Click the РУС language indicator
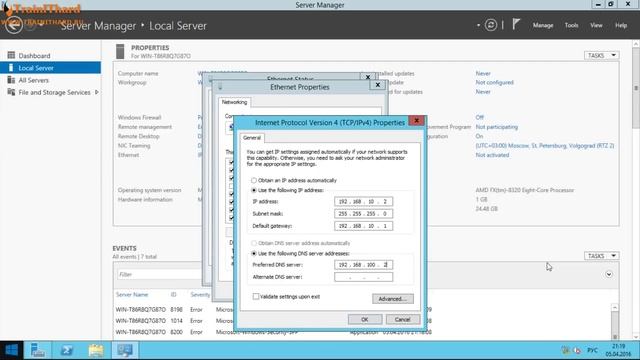 coord(592,350)
